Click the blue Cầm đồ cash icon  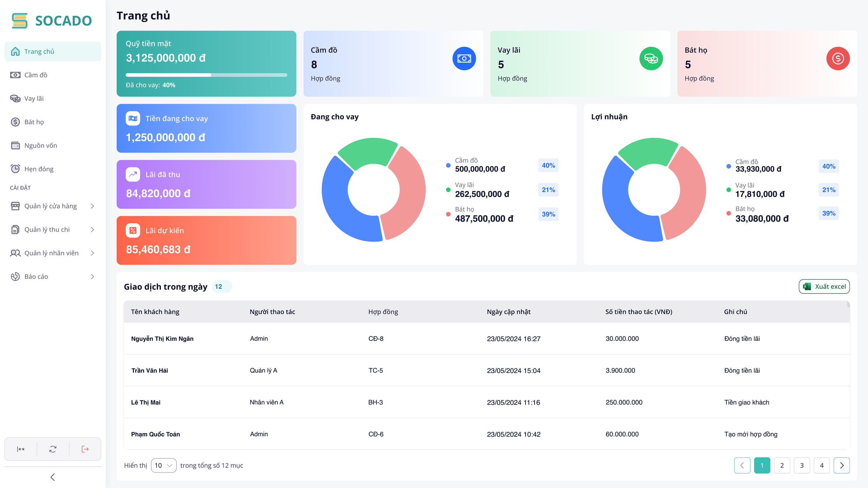[x=464, y=59]
